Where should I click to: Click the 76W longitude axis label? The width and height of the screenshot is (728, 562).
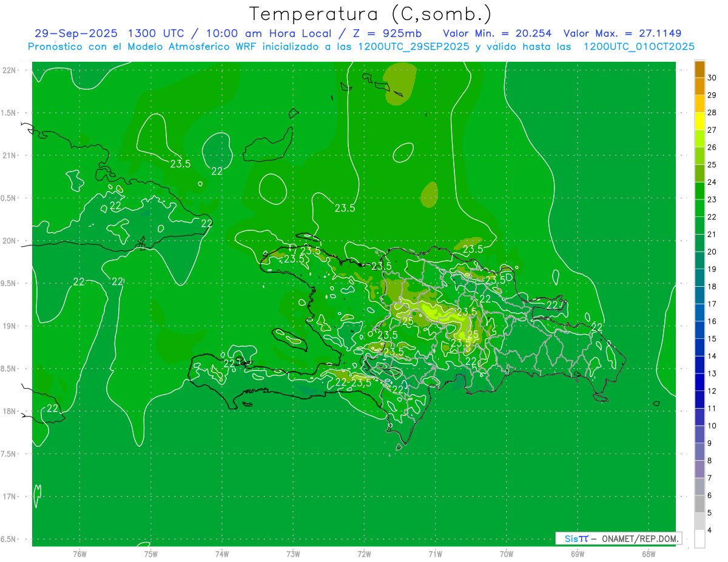point(79,554)
